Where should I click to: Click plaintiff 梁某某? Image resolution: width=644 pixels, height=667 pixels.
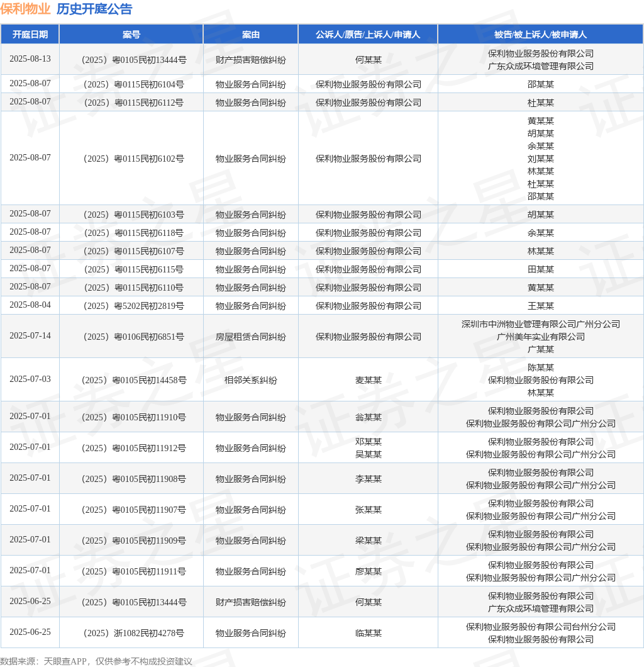pos(368,541)
